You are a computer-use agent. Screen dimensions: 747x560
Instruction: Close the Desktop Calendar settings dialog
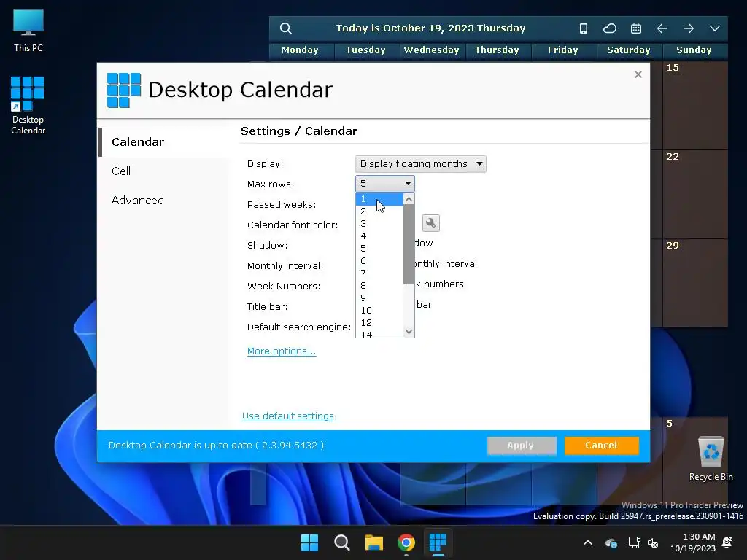pos(638,74)
